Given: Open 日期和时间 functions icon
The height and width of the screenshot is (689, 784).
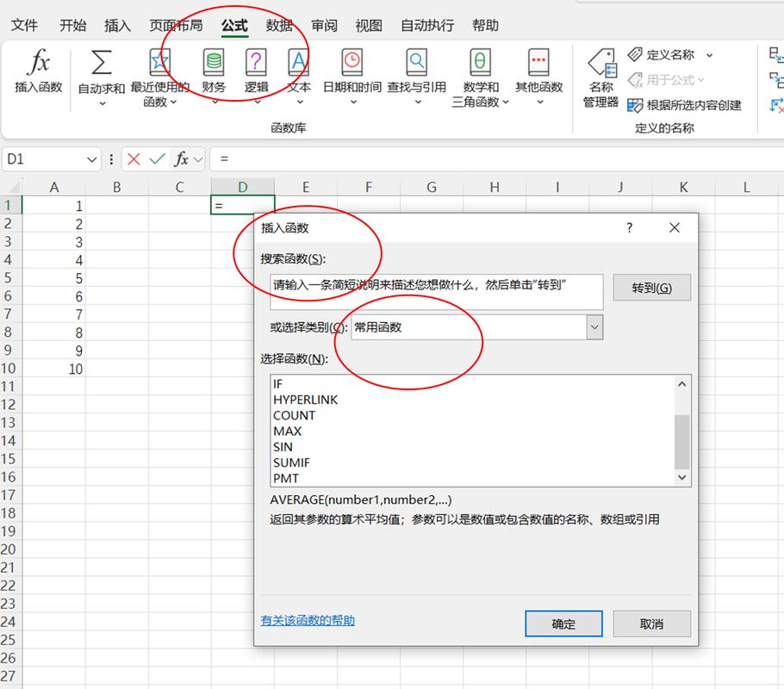Looking at the screenshot, I should point(352,63).
